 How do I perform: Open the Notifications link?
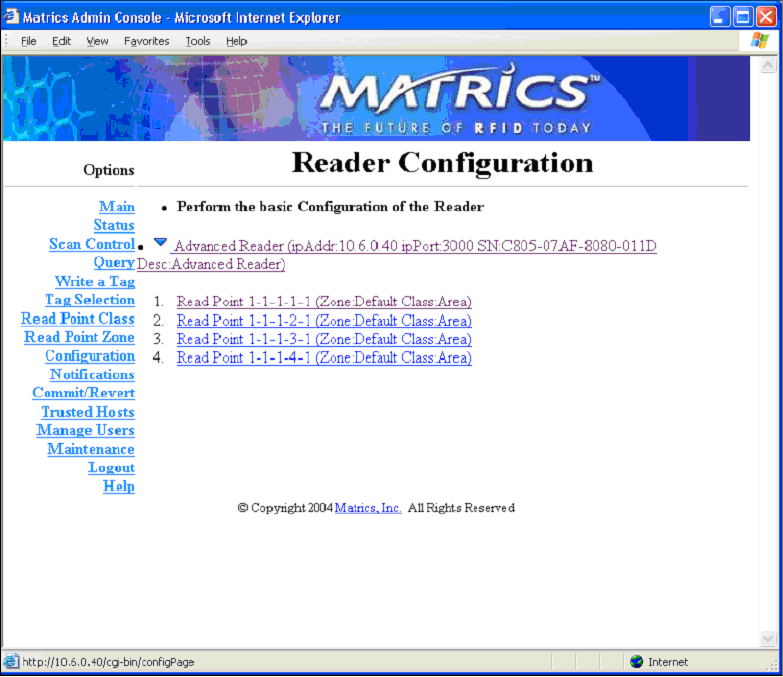92,374
